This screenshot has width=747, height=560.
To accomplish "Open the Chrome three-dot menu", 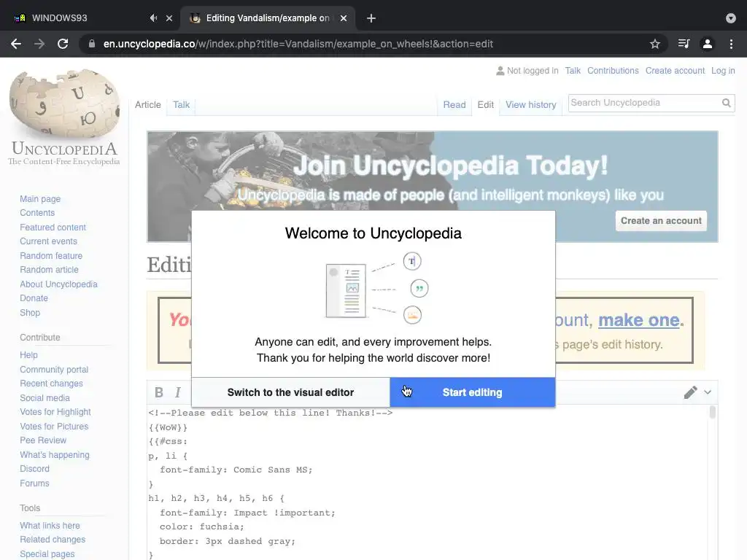I will 731,44.
